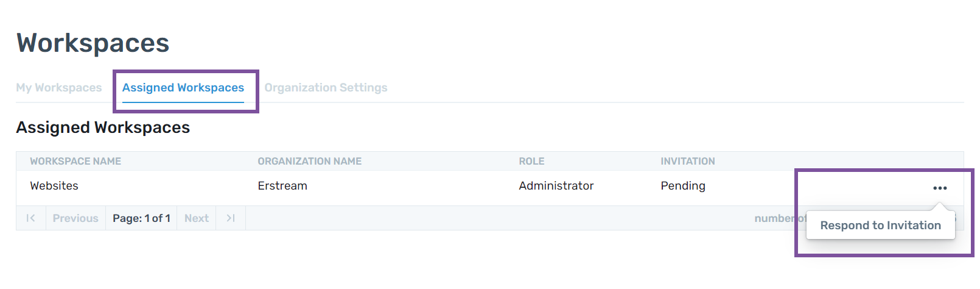Click the Erstream organization cell
This screenshot has width=980, height=289.
[x=282, y=186]
